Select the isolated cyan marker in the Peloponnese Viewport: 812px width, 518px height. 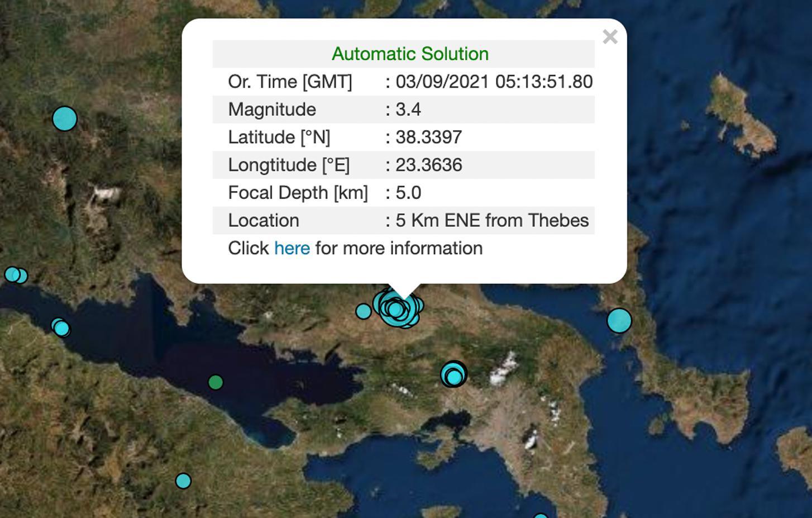click(183, 481)
